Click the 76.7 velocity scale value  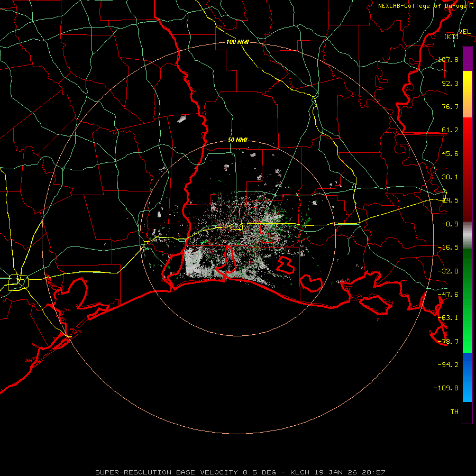(x=450, y=106)
